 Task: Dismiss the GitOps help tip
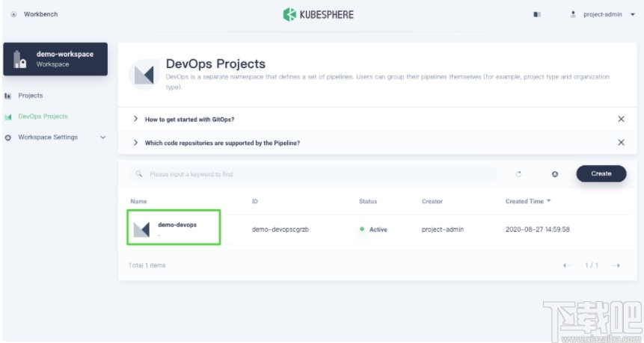(621, 120)
